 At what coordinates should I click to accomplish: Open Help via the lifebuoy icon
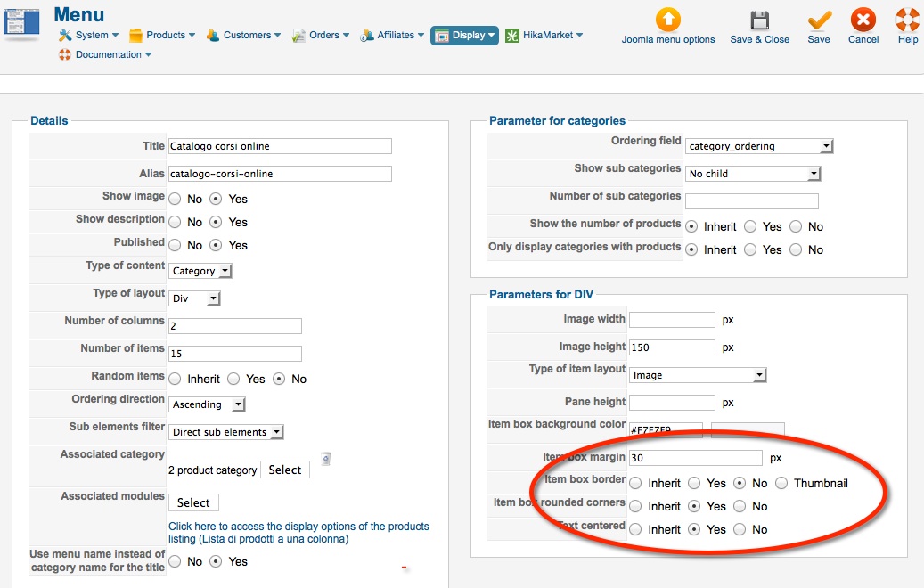coord(907,20)
